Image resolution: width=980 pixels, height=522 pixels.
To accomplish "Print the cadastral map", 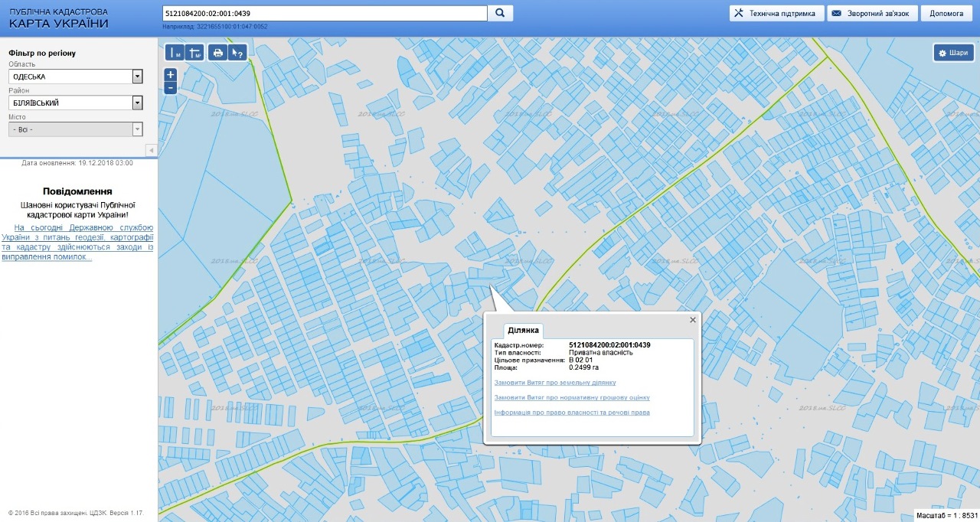I will click(218, 53).
